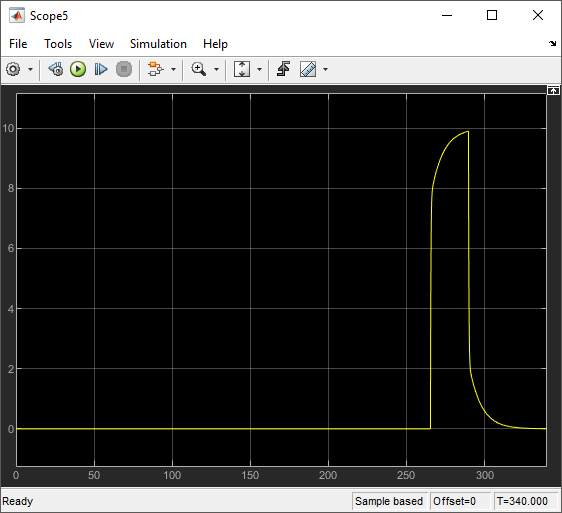Viewport: 562px width, 513px height.
Task: Open the Simulation menu
Action: pos(158,44)
